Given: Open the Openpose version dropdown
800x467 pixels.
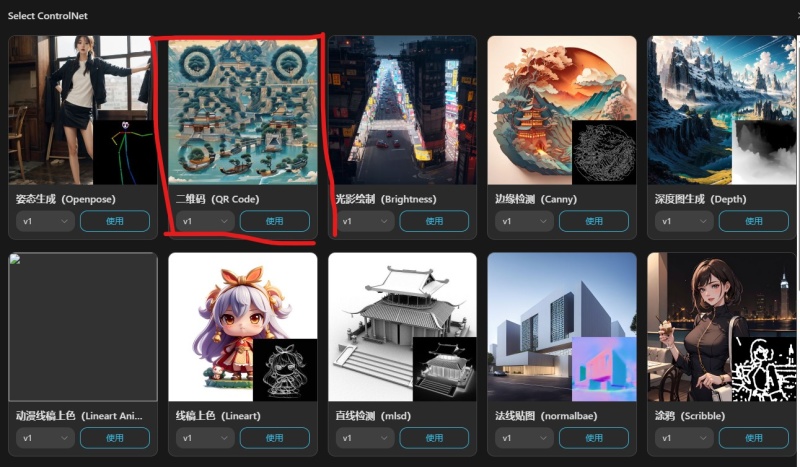Looking at the screenshot, I should [x=45, y=221].
